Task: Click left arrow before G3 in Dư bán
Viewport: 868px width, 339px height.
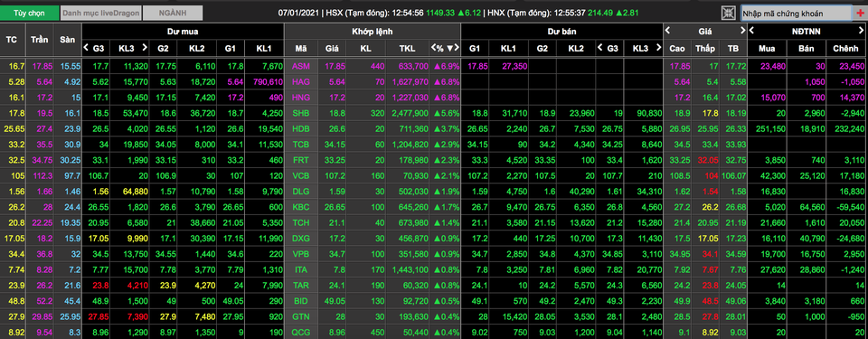Action: click(600, 48)
